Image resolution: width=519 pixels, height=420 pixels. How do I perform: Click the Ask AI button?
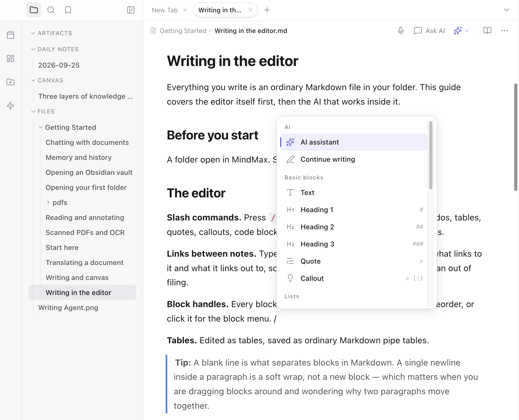[429, 31]
